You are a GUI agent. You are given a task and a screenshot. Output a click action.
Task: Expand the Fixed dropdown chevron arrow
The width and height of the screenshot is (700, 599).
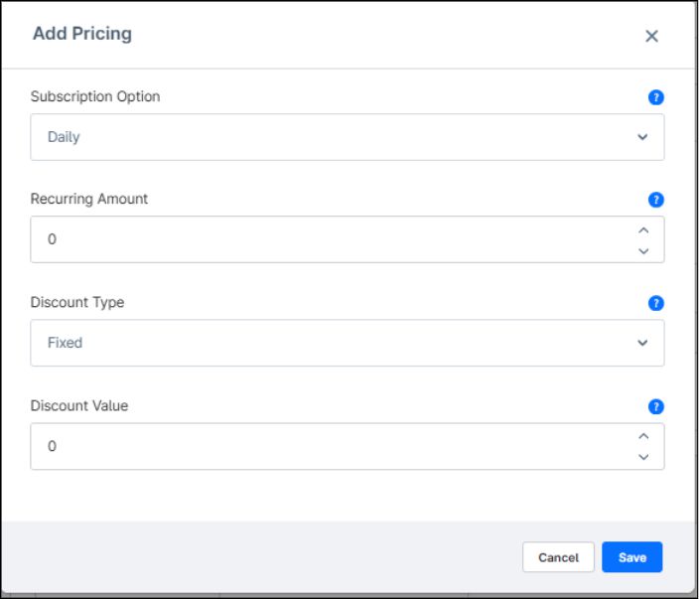click(x=642, y=343)
